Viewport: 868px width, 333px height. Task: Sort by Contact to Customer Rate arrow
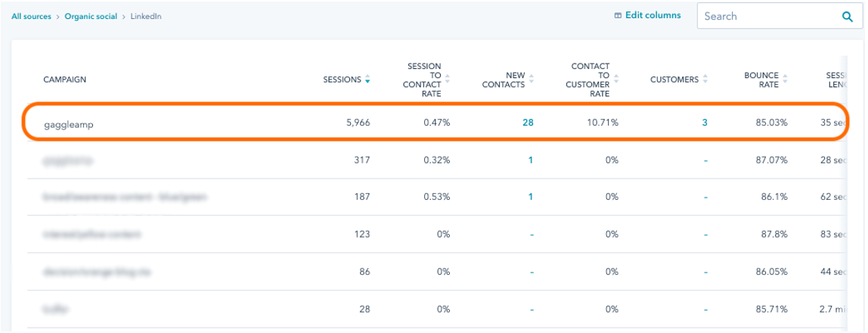point(617,79)
